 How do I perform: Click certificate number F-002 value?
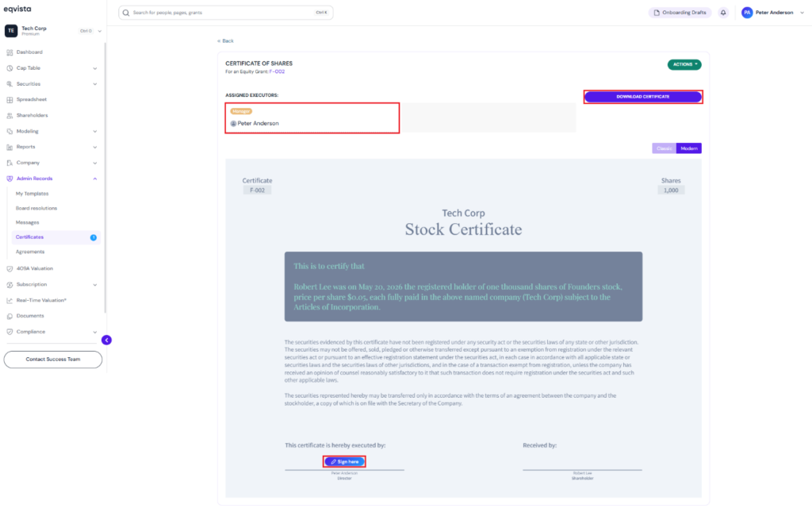tap(258, 190)
